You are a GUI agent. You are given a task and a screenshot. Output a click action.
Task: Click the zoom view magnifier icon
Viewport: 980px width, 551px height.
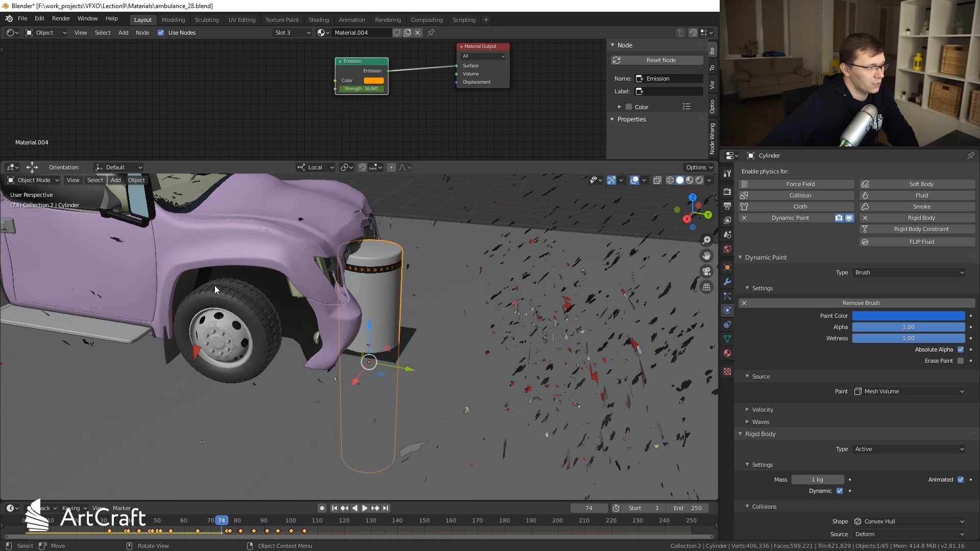706,240
